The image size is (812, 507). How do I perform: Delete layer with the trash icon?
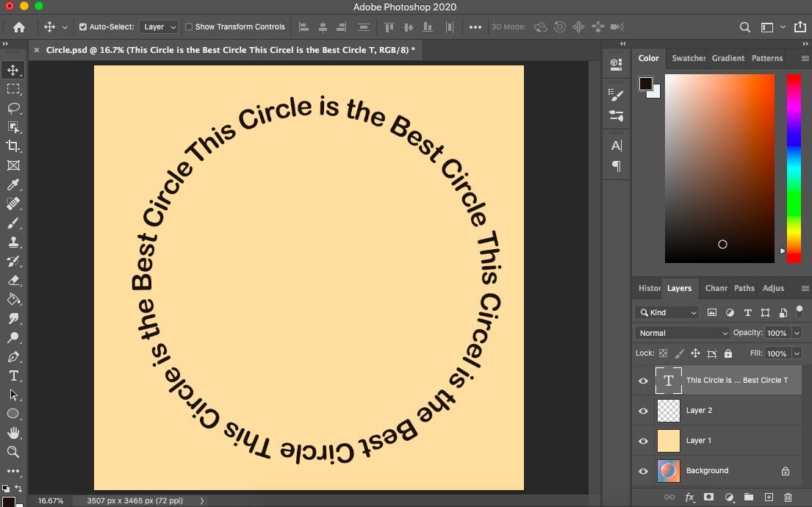[x=788, y=497]
